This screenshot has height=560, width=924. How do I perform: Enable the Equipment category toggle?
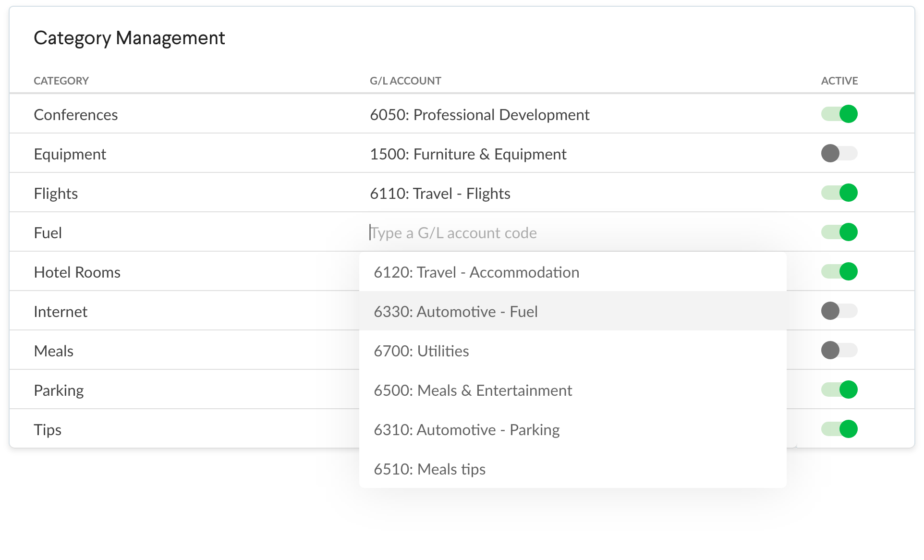coord(839,154)
